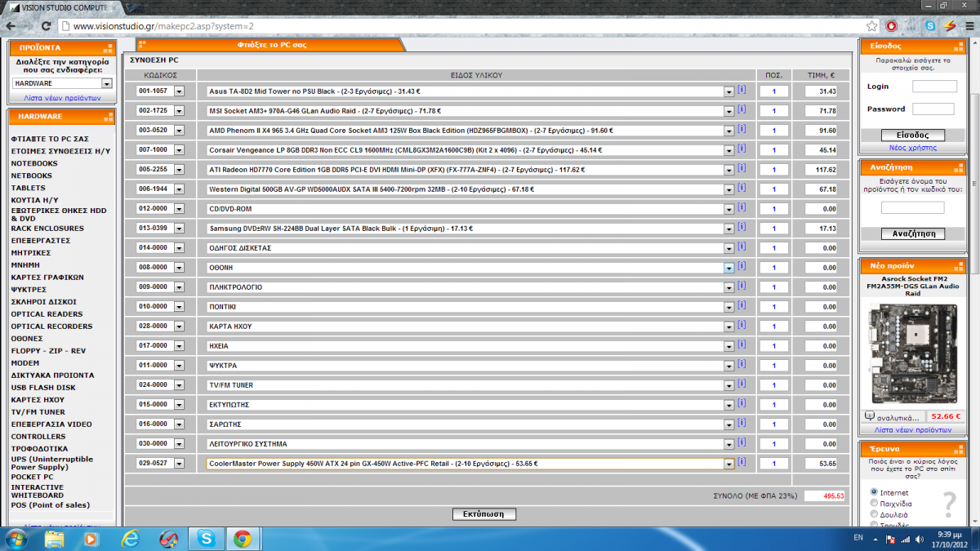Screen dimensions: 980x551
Task: Expand the CD/DVD-ROM selection dropdown
Action: point(729,209)
